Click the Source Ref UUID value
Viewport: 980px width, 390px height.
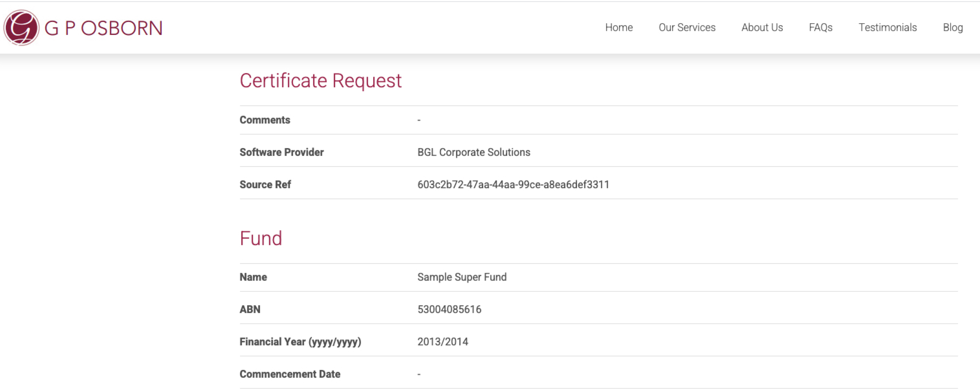click(x=513, y=185)
